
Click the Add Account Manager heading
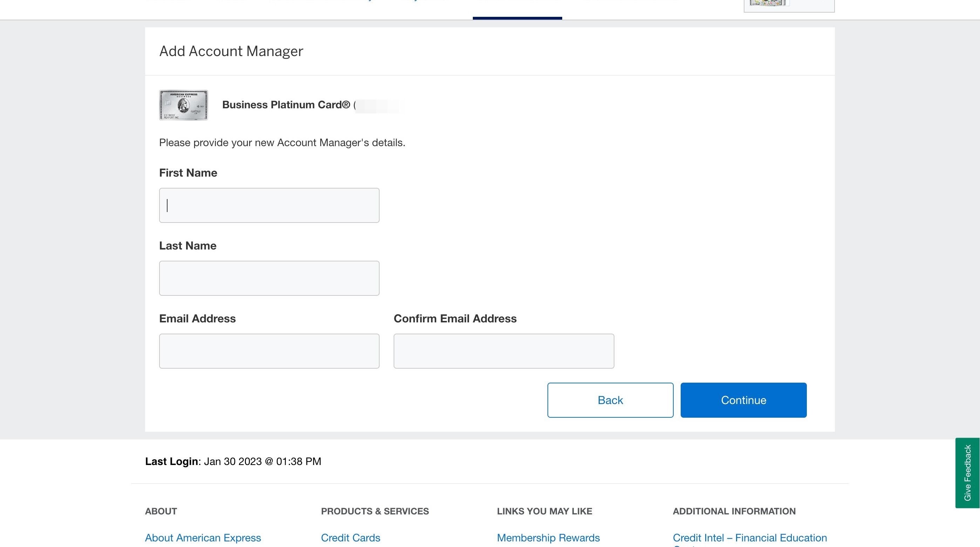click(231, 51)
